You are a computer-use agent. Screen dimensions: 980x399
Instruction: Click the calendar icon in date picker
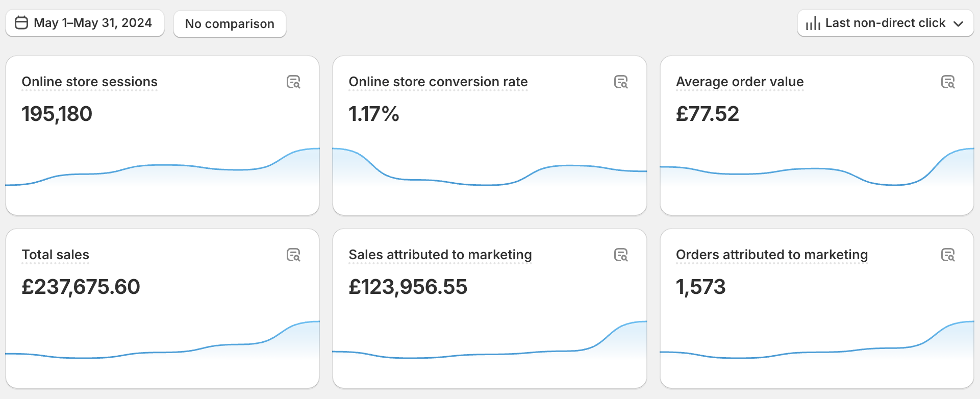point(21,23)
